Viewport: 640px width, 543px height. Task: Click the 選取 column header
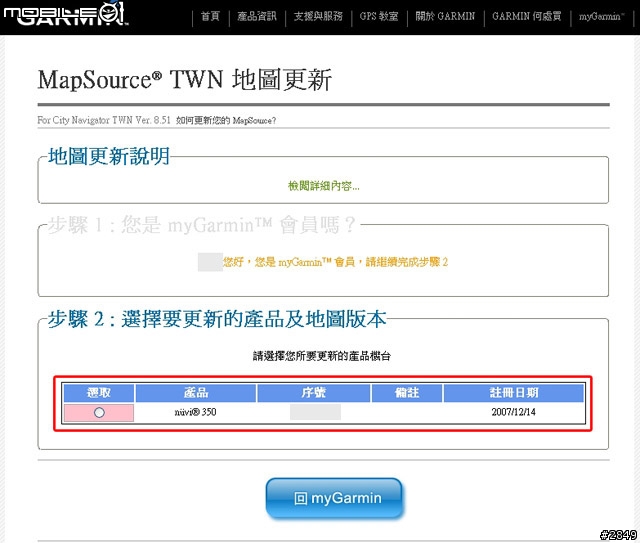[x=99, y=393]
